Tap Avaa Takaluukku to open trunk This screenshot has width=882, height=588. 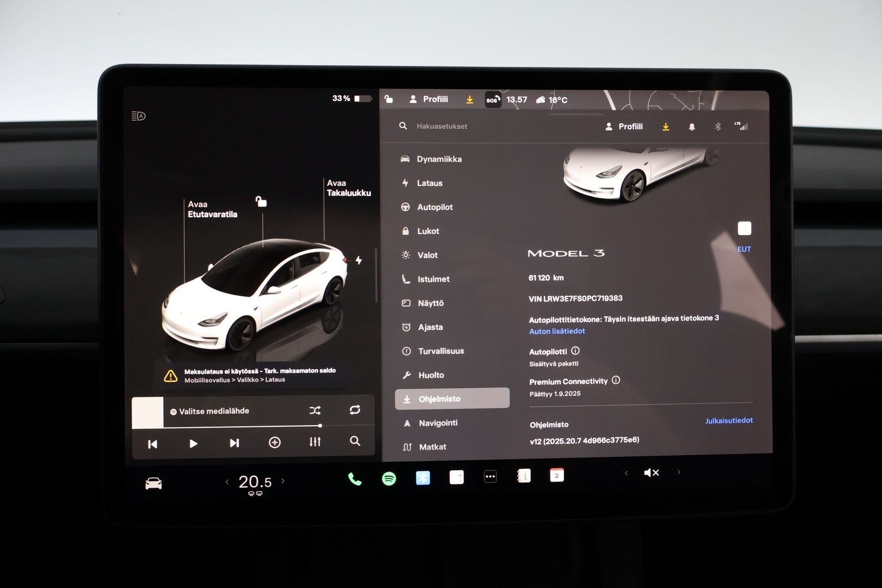pyautogui.click(x=348, y=188)
